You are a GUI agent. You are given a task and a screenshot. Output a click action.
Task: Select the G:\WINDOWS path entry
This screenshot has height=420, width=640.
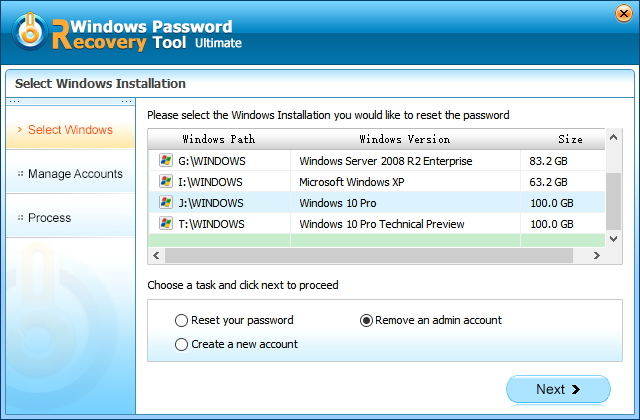212,161
